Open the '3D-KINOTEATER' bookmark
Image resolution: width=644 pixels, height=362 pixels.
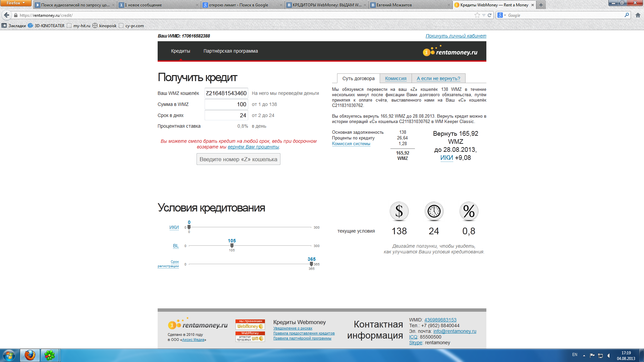[x=46, y=25]
